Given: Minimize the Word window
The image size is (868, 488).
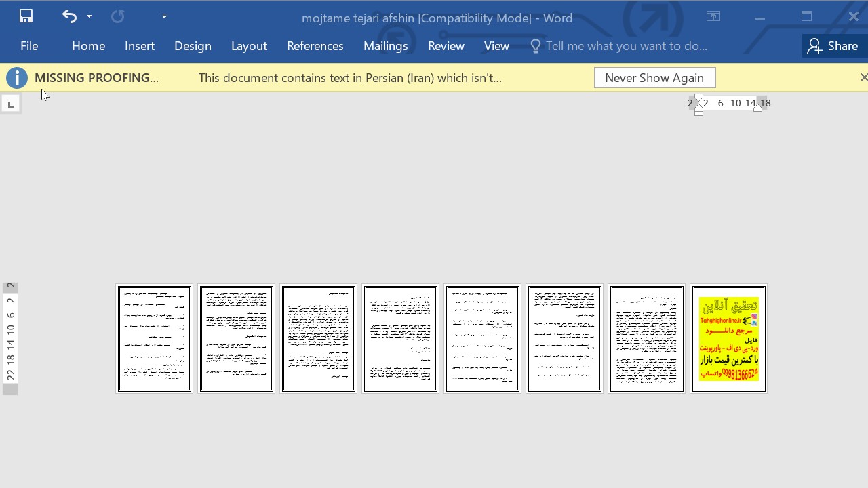Looking at the screenshot, I should [x=759, y=17].
